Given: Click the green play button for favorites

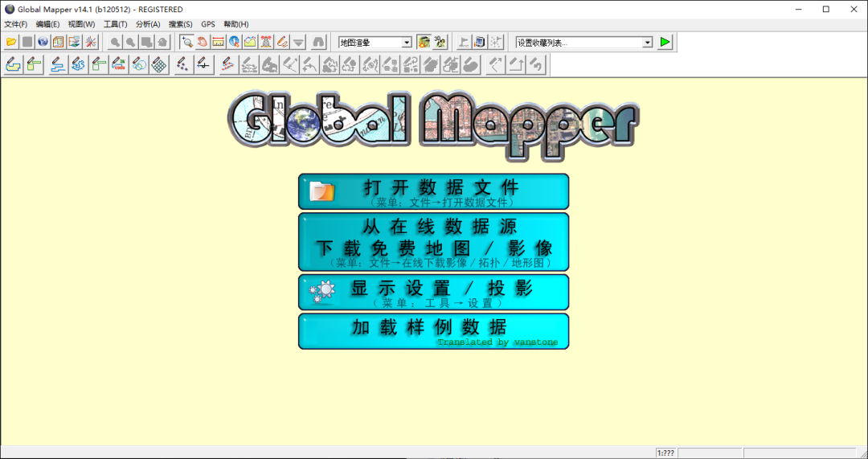Looking at the screenshot, I should point(665,42).
